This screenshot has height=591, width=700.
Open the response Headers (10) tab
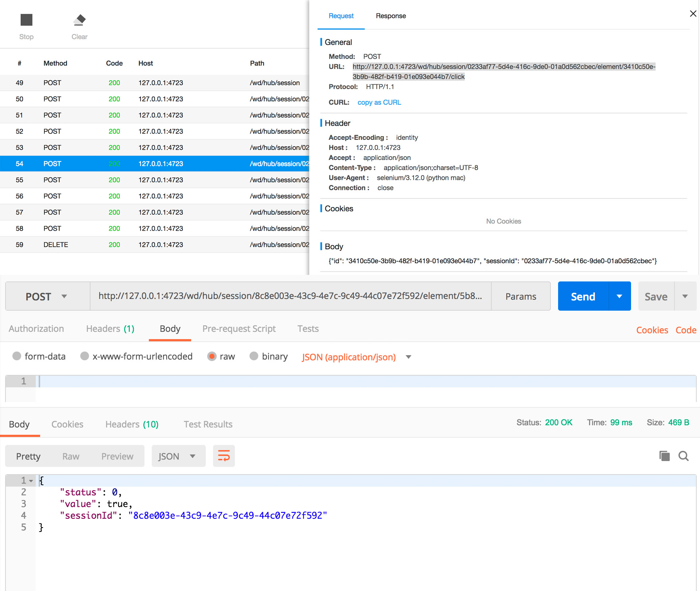pyautogui.click(x=132, y=424)
